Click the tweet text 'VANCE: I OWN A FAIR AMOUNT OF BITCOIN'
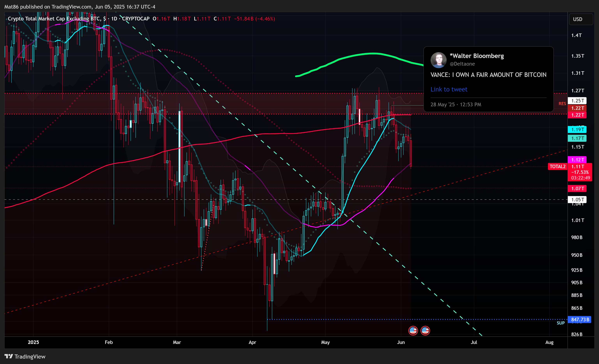Screen dimensions: 599x364 click(488, 75)
